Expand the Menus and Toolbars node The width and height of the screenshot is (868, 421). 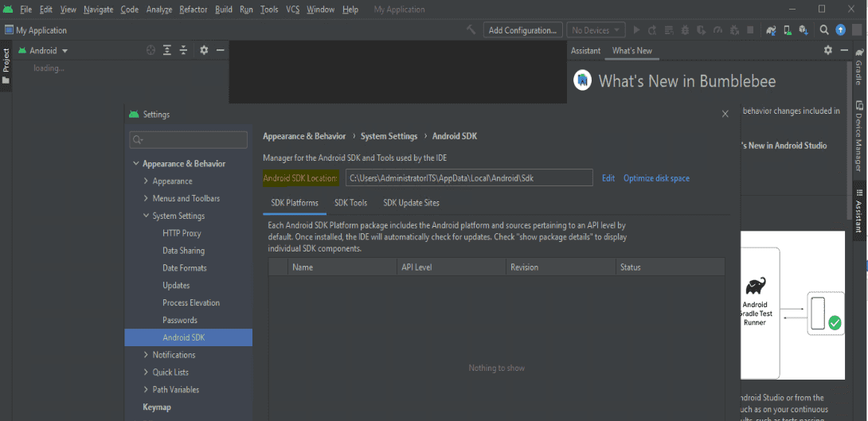tap(147, 198)
